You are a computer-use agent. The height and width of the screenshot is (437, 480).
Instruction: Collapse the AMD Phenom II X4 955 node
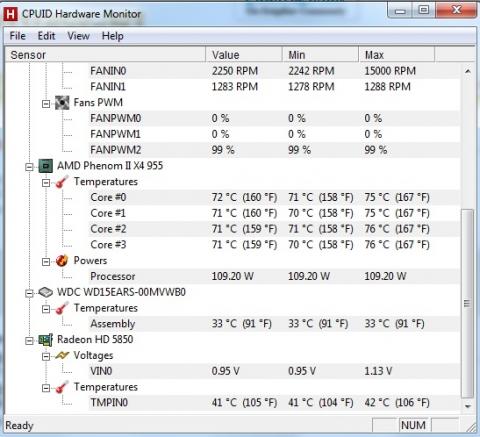point(29,167)
